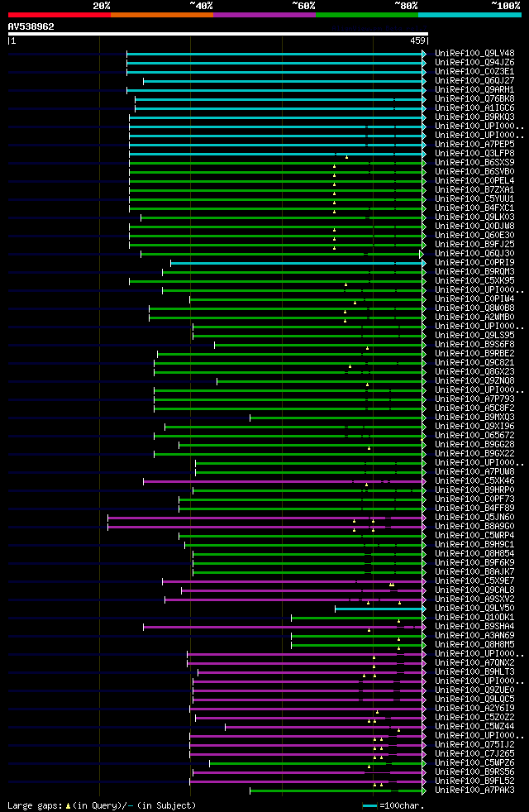529x812 pixels.
Task: Open the UniRef100_B9RBE2 hit
Action: point(474,354)
